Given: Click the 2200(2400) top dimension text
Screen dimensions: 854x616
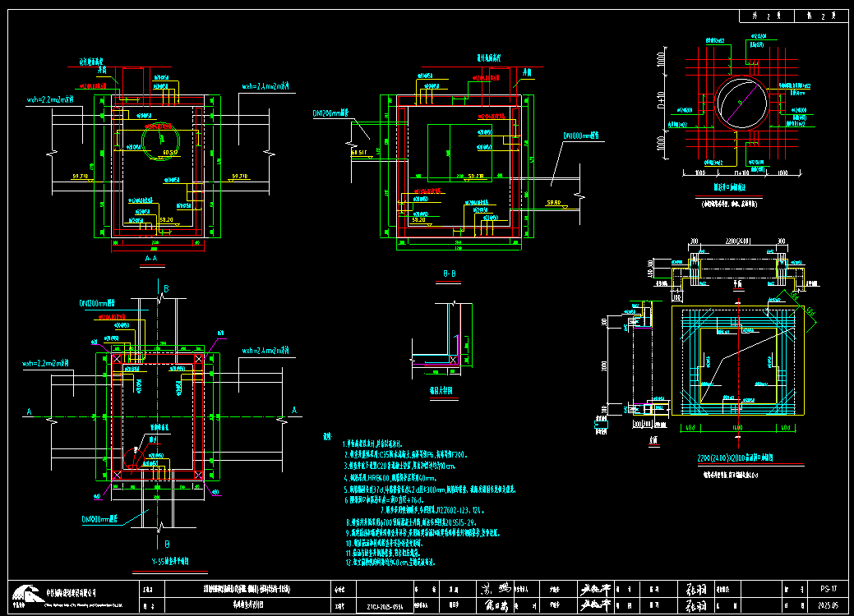Looking at the screenshot, I should point(738,241).
